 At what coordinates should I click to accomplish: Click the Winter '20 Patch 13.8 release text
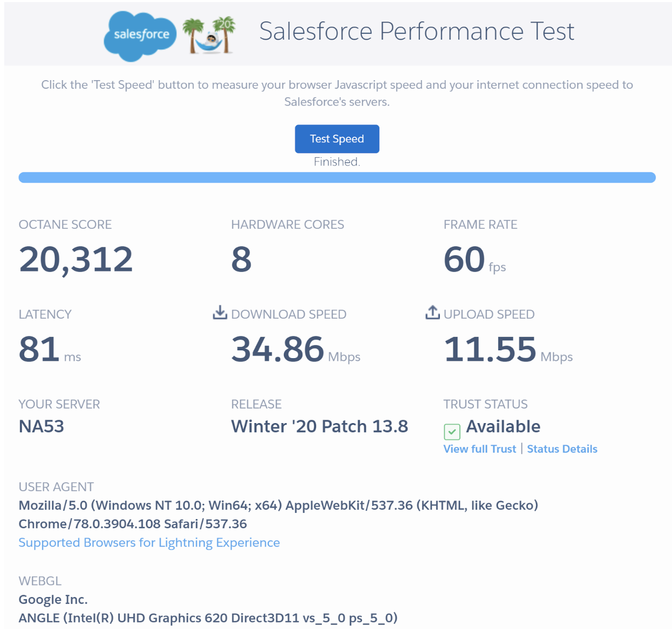(320, 426)
